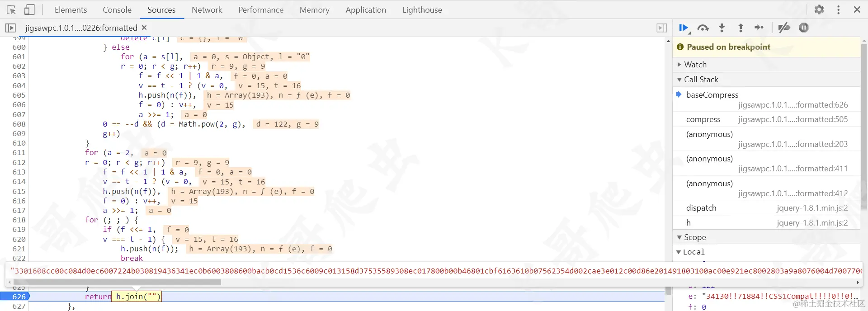Click the tooltip scrollbar right arrow
Screen dimensions: 868x311
[858, 282]
